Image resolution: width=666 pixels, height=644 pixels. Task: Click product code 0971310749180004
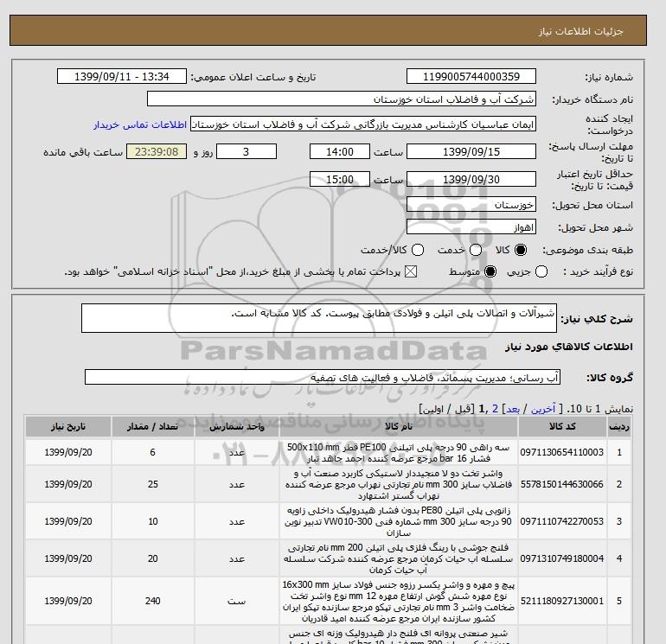coord(562,558)
